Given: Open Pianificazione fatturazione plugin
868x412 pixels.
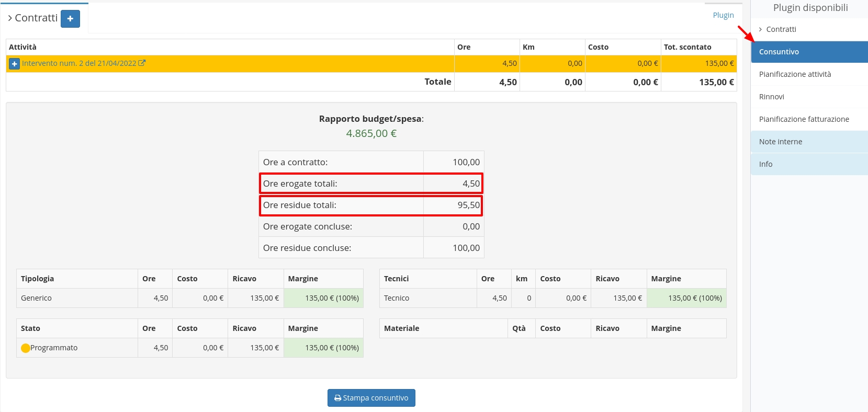Looking at the screenshot, I should click(804, 119).
